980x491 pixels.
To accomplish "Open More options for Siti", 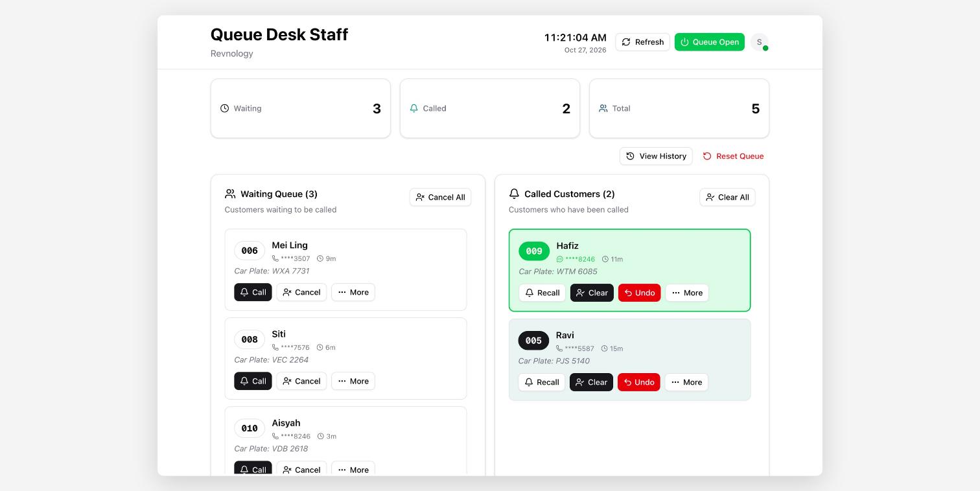I will pos(353,381).
